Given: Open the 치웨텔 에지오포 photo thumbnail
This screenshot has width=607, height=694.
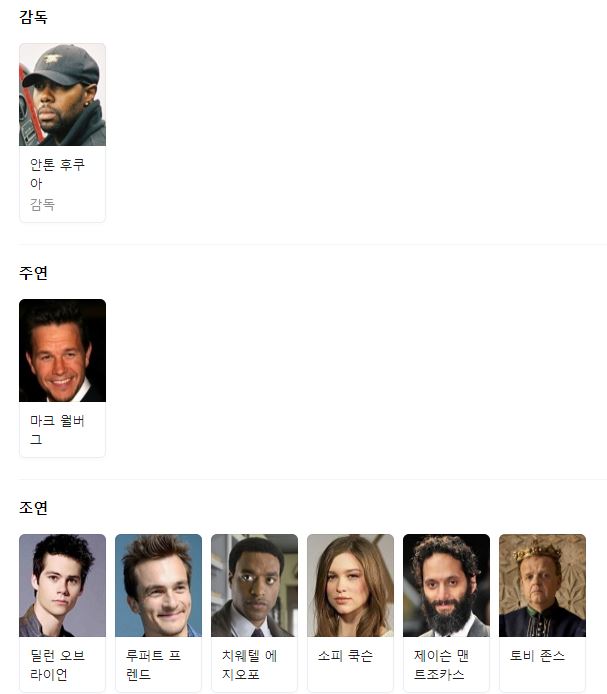Looking at the screenshot, I should click(255, 586).
